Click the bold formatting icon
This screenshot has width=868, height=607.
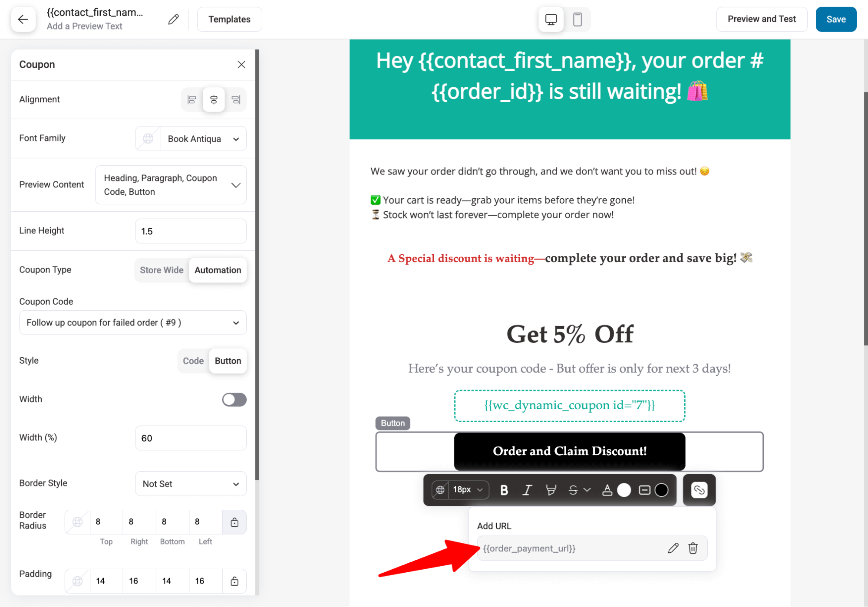[504, 490]
